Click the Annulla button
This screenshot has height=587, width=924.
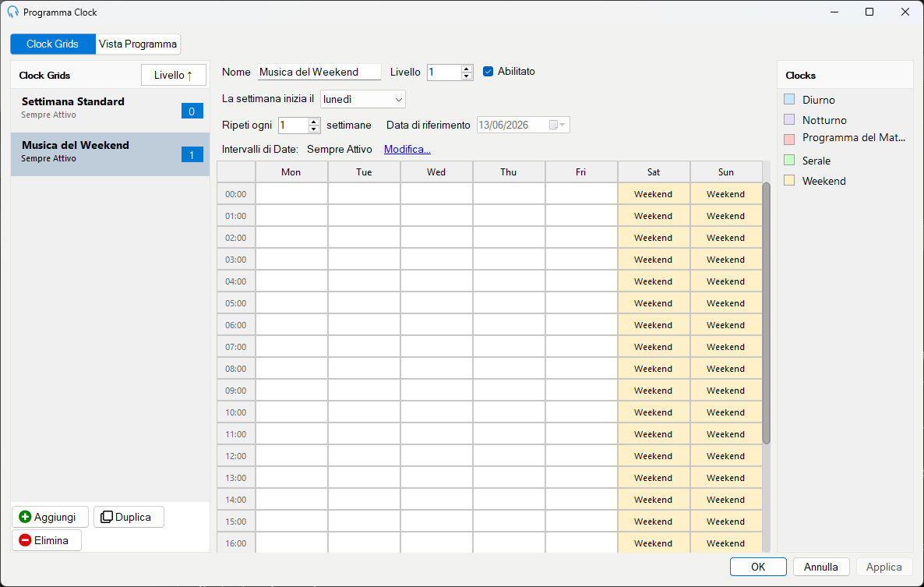pos(821,567)
